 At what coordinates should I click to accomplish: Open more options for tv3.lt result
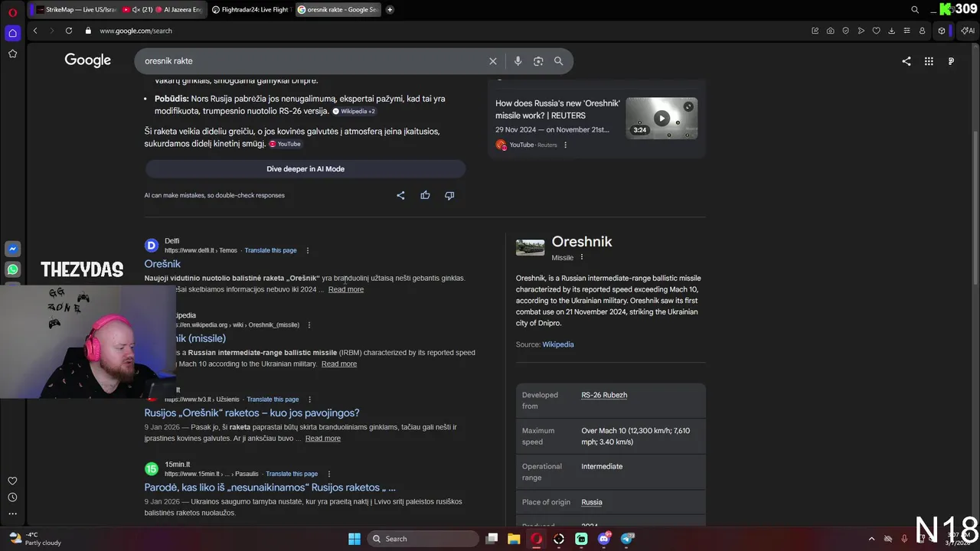point(309,399)
